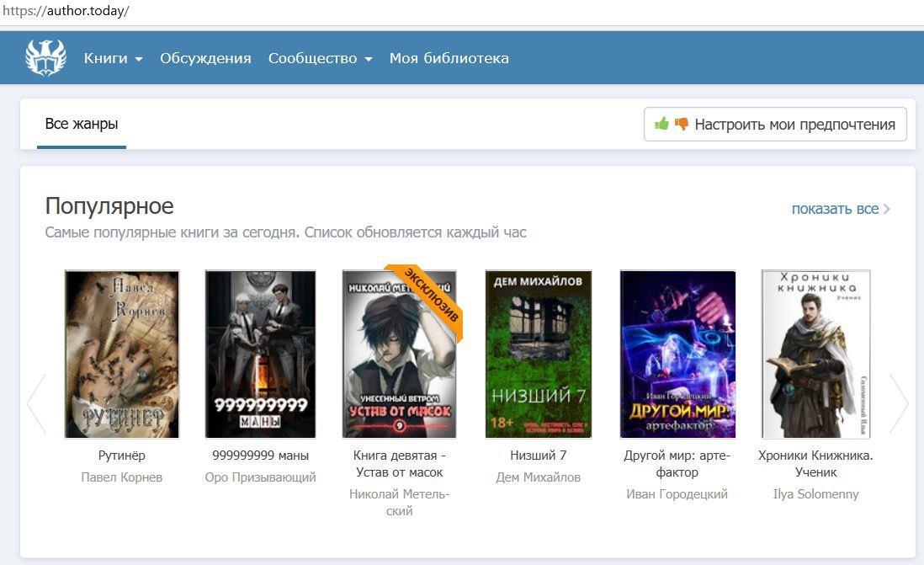Click the Дем Михайлов author link
Screen dimensions: 924x565
click(x=539, y=477)
